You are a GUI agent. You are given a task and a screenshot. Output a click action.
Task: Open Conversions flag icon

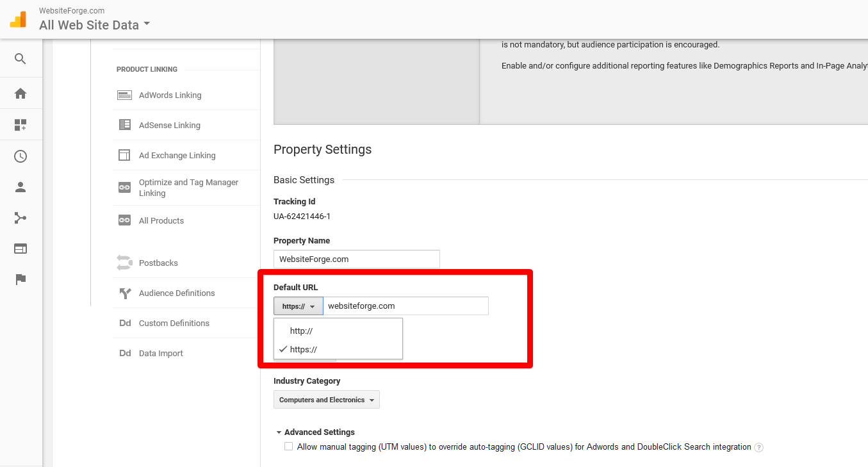tap(20, 279)
